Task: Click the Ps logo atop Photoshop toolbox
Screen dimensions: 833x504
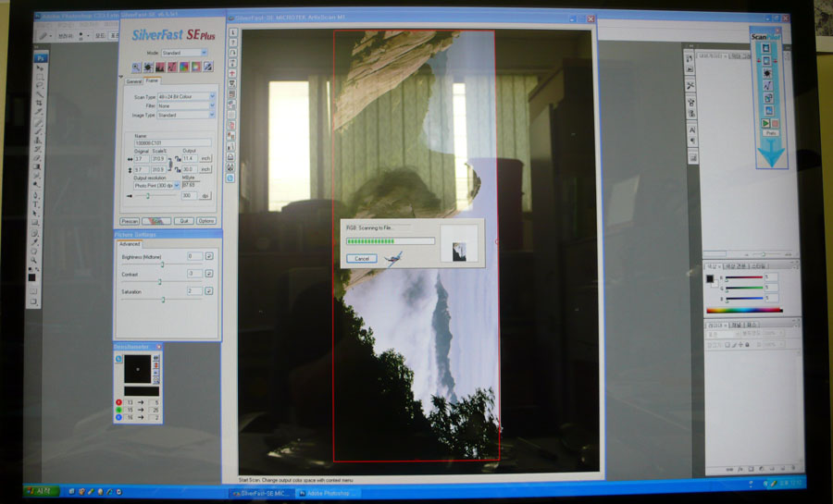Action: click(x=41, y=58)
